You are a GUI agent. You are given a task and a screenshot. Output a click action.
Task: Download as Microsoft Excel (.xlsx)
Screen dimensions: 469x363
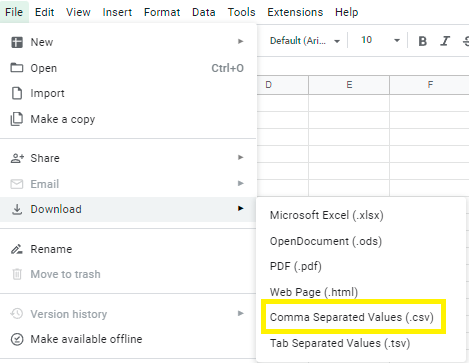point(361,215)
